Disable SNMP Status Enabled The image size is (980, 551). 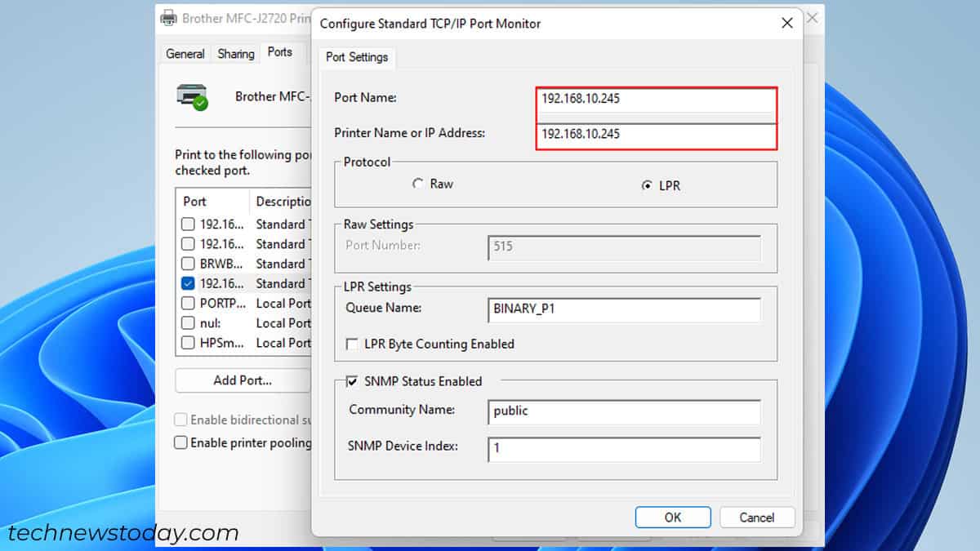(x=350, y=380)
